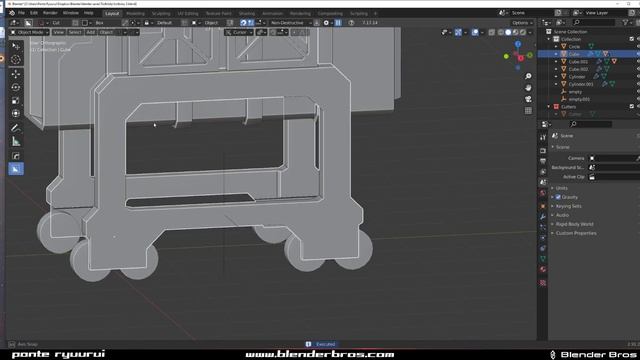This screenshot has width=640, height=360.
Task: Open the Output properties tab icon
Action: point(543,162)
